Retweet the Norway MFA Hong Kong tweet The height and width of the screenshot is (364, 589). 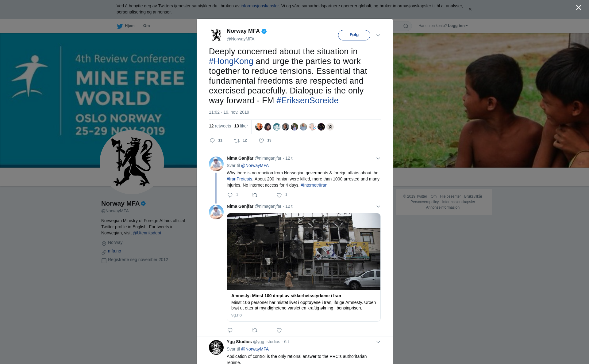pyautogui.click(x=237, y=141)
